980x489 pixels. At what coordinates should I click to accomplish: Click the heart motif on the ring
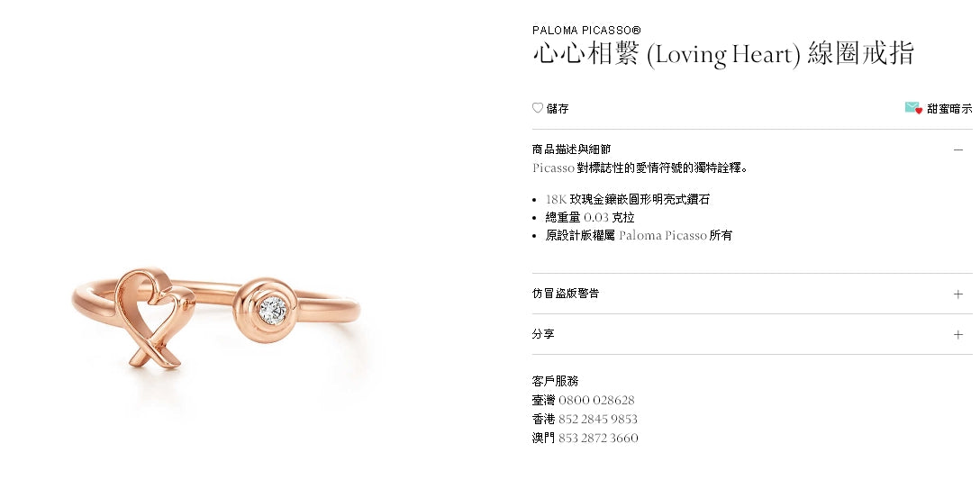click(154, 317)
